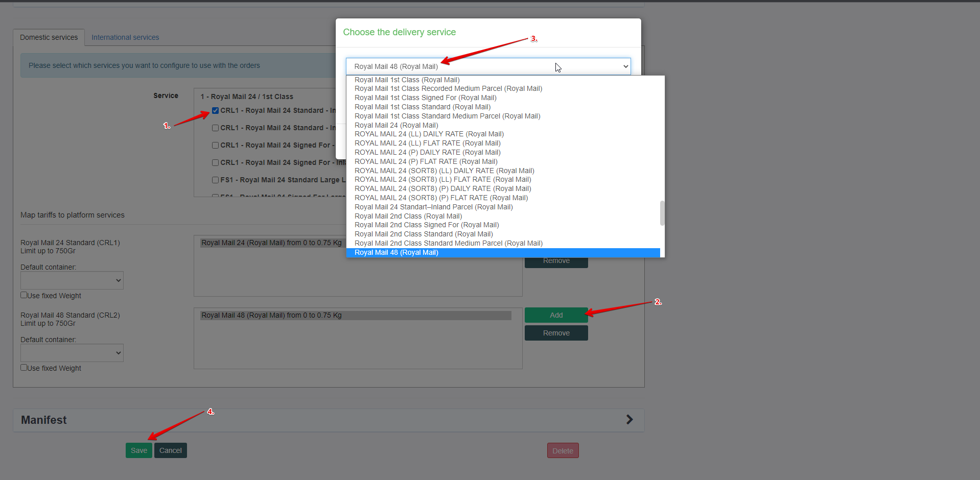Open Default container dropdown for CRL2
Image resolution: width=980 pixels, height=480 pixels.
tap(72, 353)
